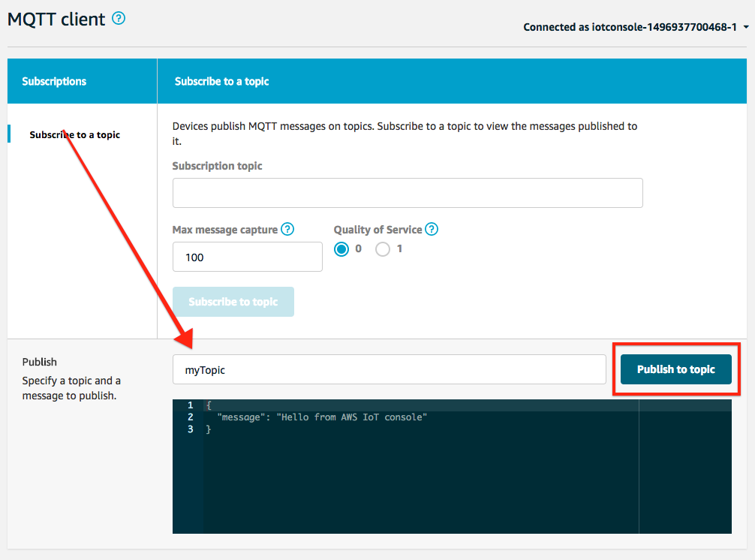Click the Subscribe to topic button
The image size is (755, 560).
tap(233, 300)
